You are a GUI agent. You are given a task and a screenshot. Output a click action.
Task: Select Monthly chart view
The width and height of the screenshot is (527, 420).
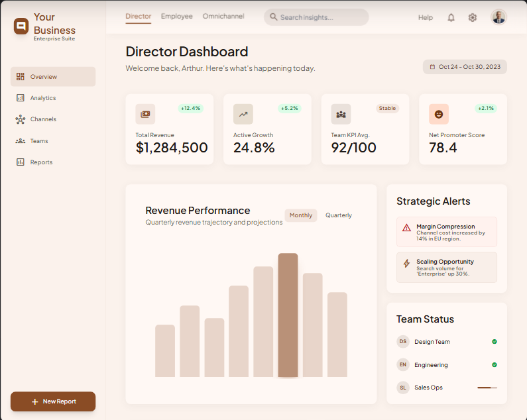click(x=301, y=215)
